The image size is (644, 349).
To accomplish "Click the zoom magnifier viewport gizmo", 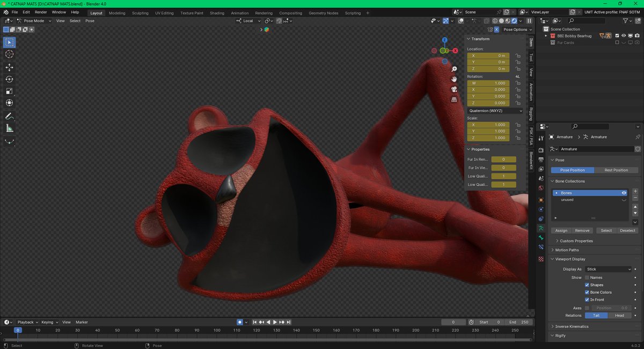I will tap(454, 69).
